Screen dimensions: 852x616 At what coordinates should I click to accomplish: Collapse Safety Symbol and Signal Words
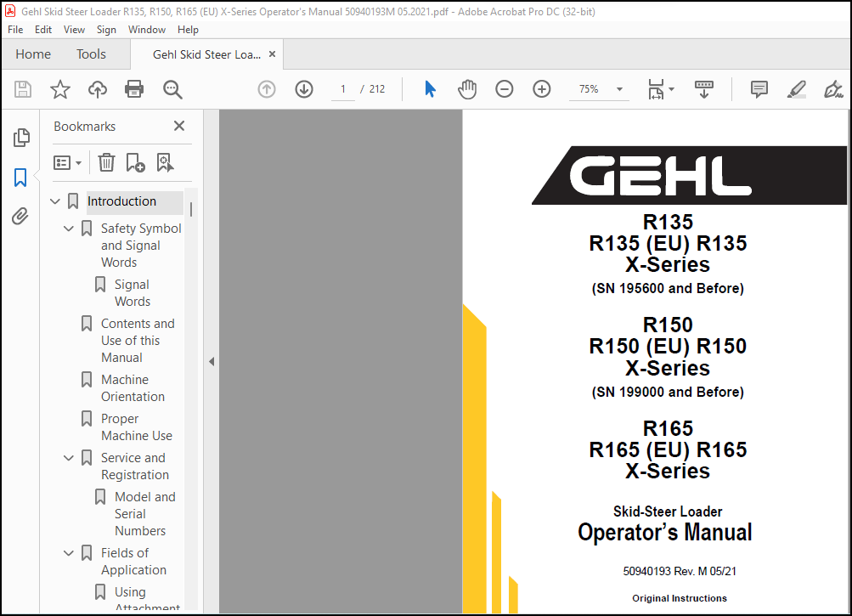coord(69,229)
